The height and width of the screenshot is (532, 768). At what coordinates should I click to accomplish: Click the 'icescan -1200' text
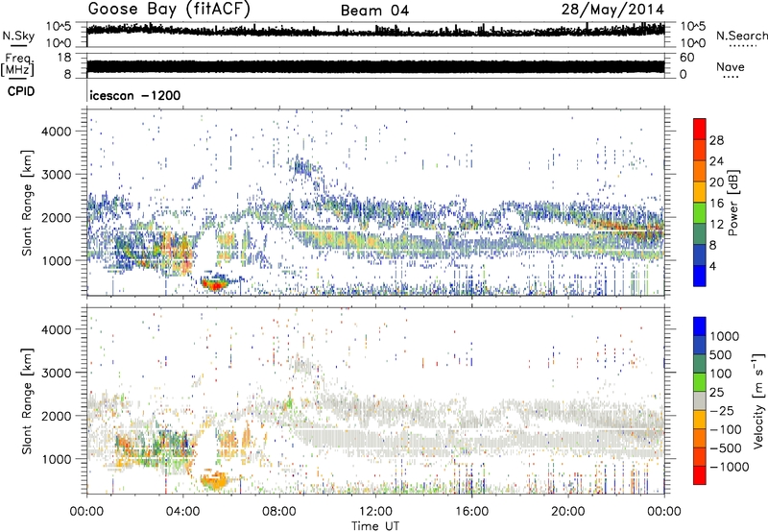click(x=135, y=95)
